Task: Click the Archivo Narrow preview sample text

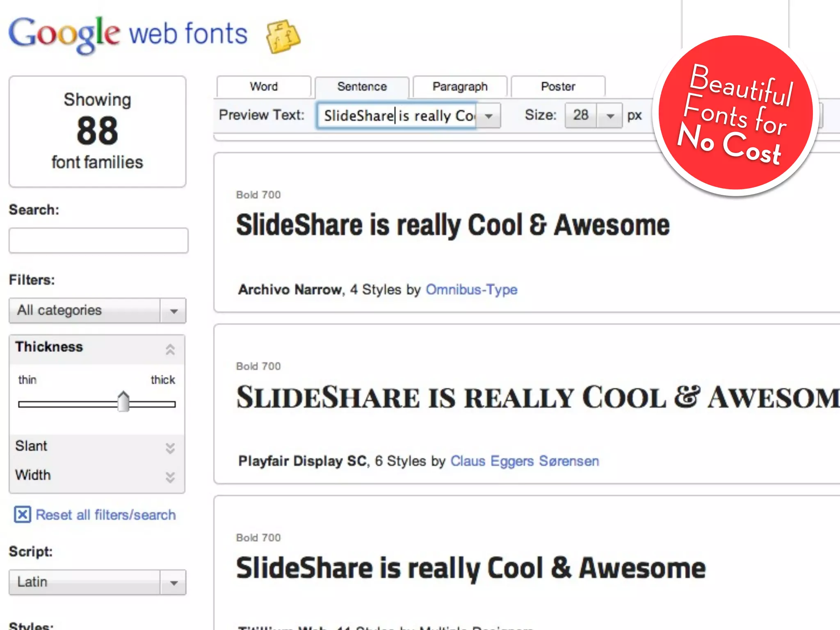Action: [x=453, y=225]
